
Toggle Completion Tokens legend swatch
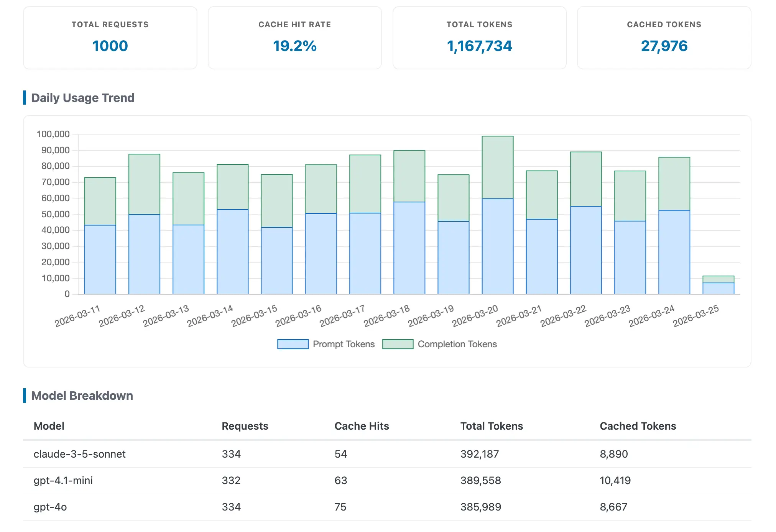[398, 344]
